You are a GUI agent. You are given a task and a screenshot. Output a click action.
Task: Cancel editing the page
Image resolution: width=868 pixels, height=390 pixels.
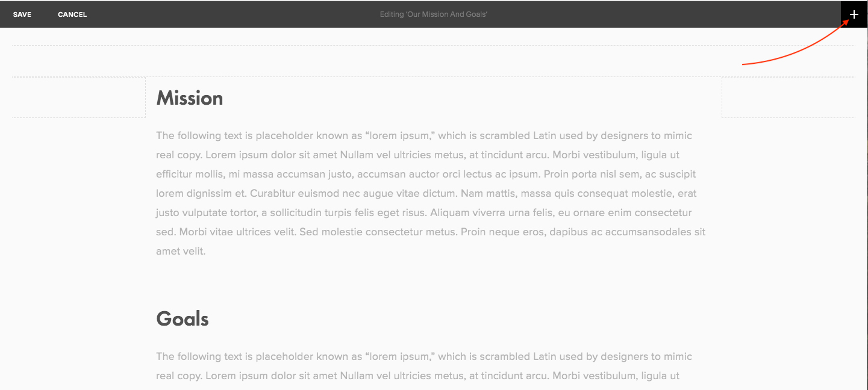click(72, 14)
